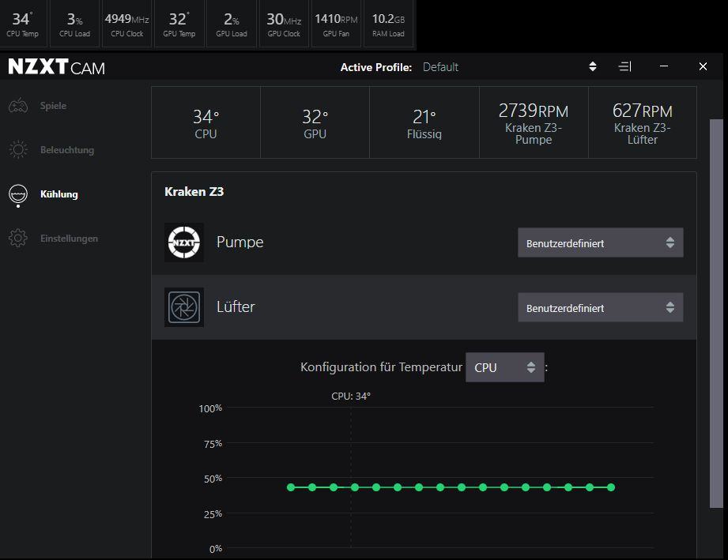Click the vertical scrollbar thumb

(716, 313)
